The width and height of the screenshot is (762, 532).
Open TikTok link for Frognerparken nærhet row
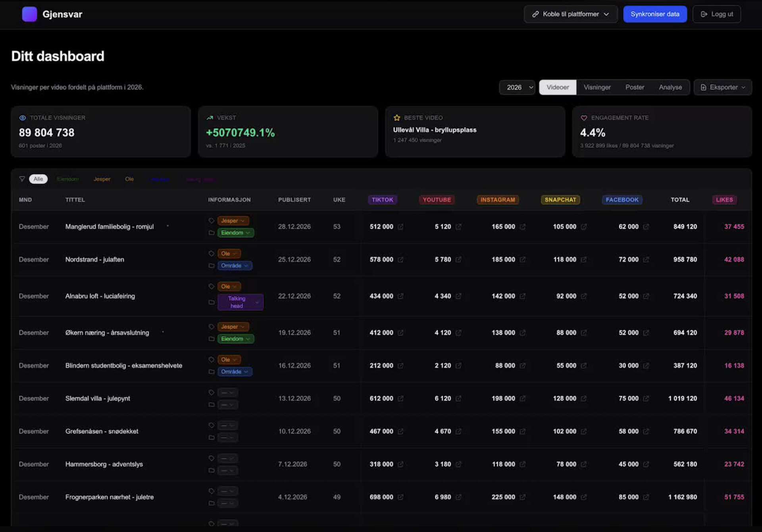click(x=400, y=497)
